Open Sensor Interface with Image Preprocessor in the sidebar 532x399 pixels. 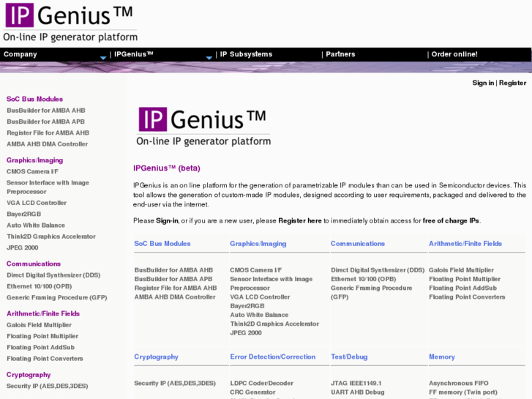[48, 187]
